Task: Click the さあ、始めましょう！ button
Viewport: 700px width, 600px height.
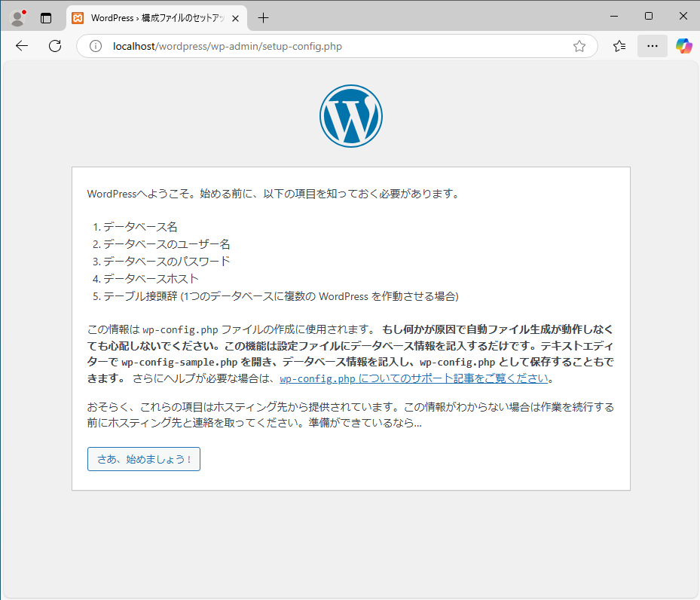Action: [x=144, y=459]
